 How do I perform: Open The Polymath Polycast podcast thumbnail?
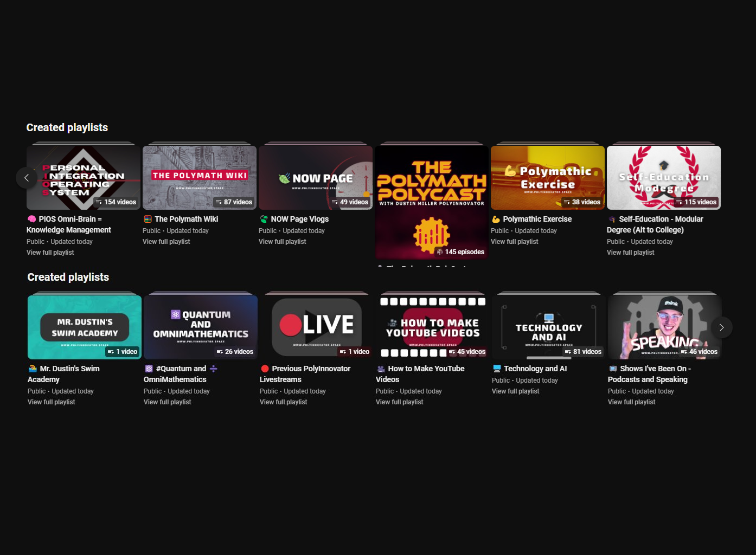(x=432, y=201)
